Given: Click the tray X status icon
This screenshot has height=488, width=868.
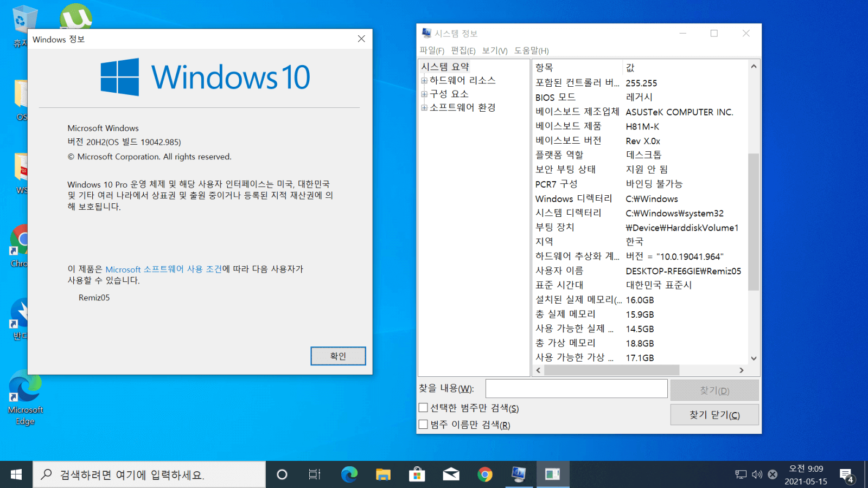Looking at the screenshot, I should pyautogui.click(x=773, y=474).
